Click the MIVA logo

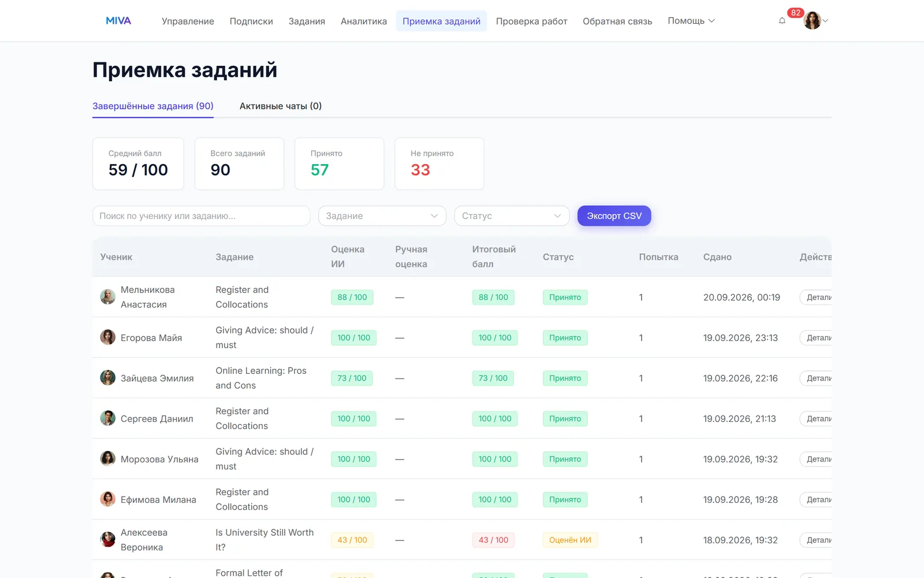pyautogui.click(x=118, y=21)
